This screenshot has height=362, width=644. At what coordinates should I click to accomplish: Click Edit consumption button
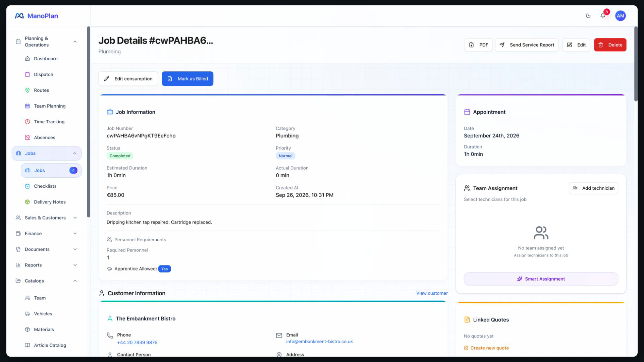tap(128, 79)
